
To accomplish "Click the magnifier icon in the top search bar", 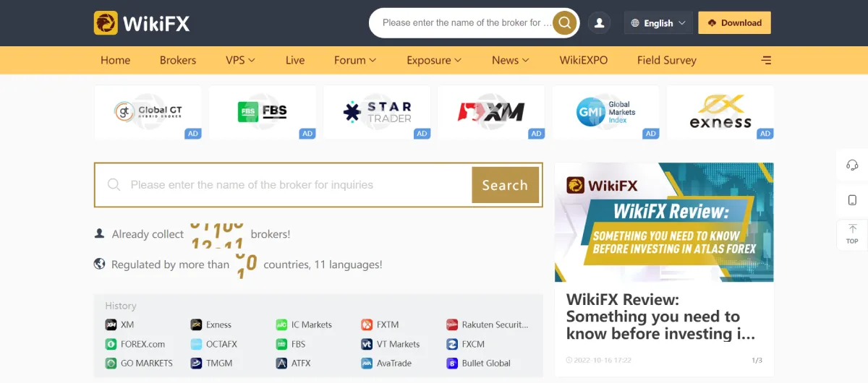I will pyautogui.click(x=565, y=22).
